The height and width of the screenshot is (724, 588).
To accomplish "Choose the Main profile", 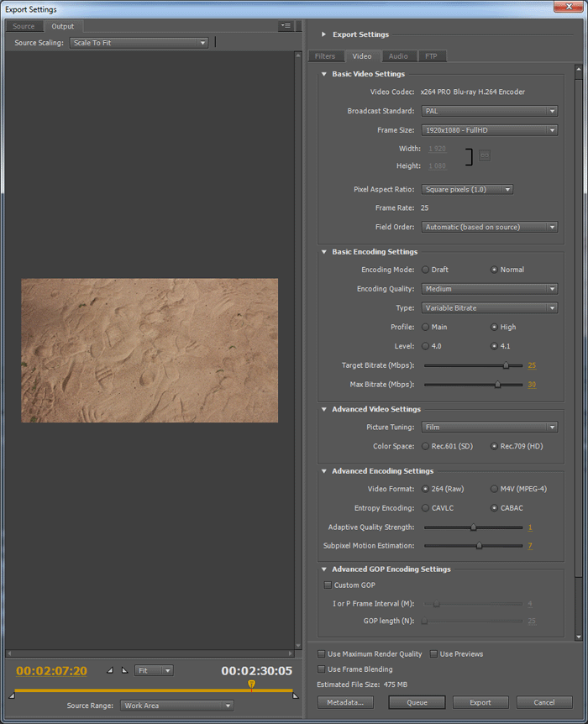I will (425, 327).
